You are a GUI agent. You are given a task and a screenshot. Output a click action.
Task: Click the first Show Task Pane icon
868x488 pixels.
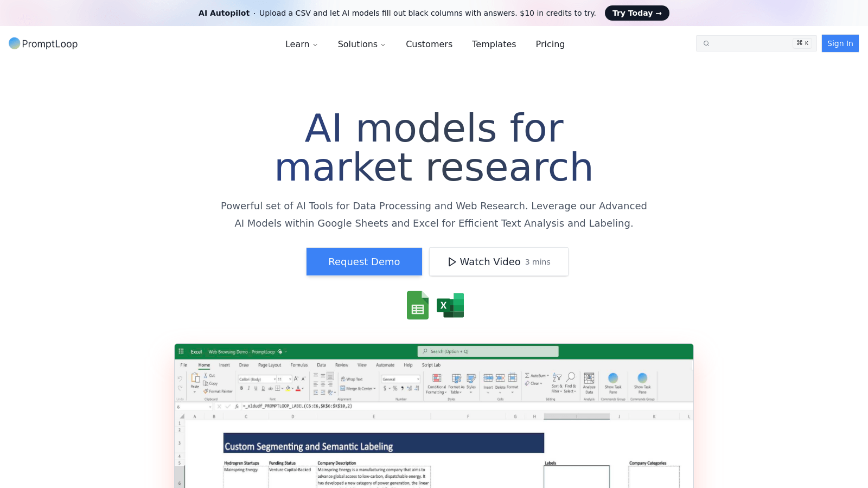(x=613, y=378)
